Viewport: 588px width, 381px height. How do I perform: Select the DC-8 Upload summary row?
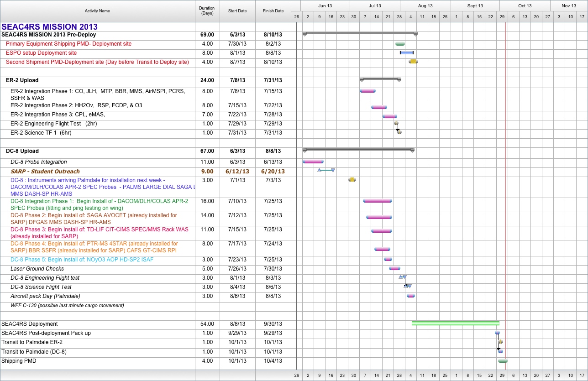[x=22, y=151]
